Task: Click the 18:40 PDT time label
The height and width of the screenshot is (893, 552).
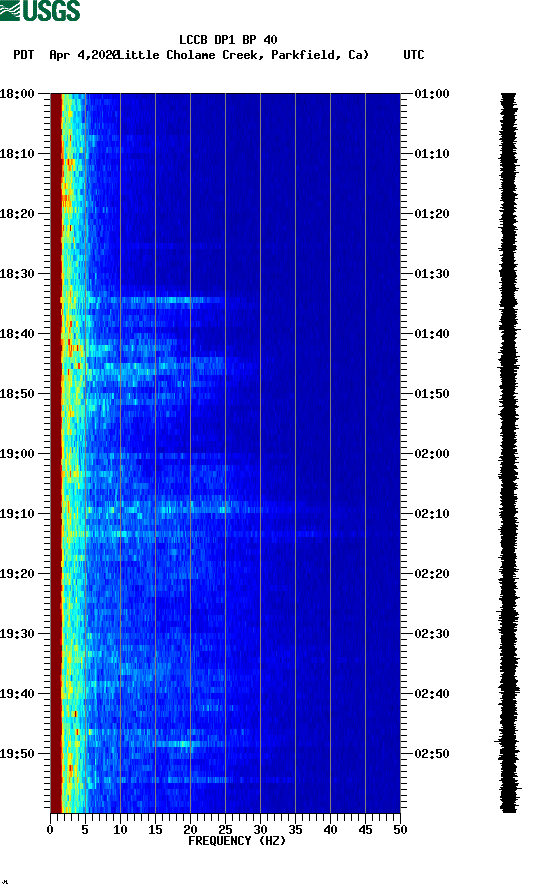Action: click(x=17, y=334)
